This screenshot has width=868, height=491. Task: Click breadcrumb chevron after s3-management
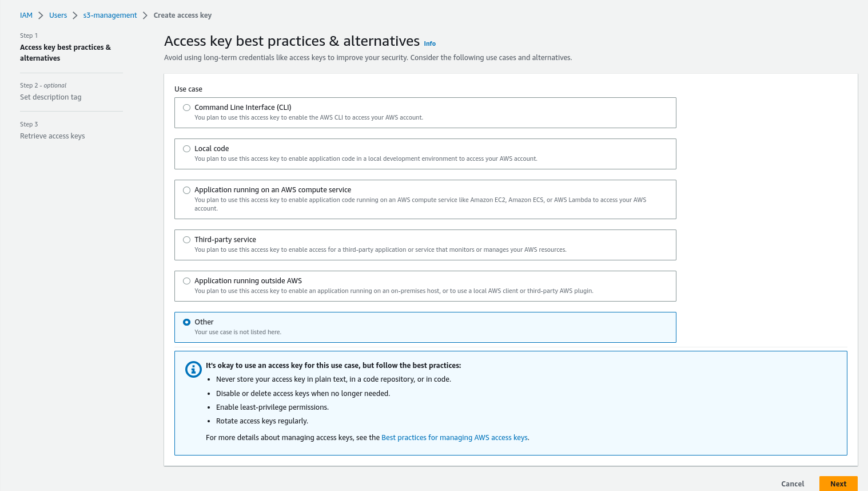click(x=145, y=15)
